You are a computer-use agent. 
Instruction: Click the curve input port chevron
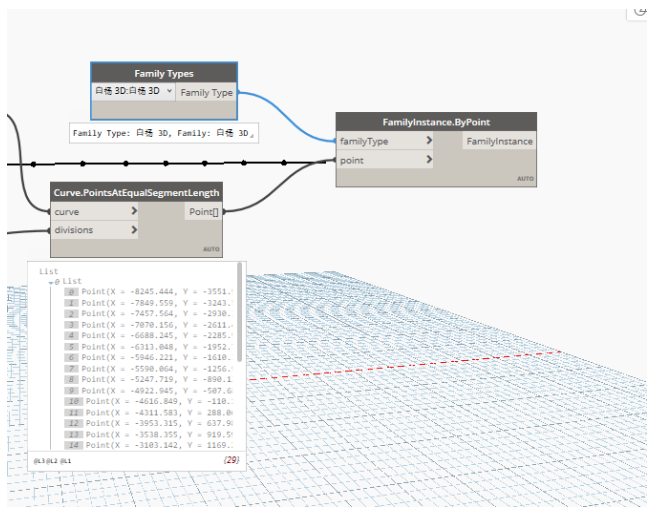pyautogui.click(x=135, y=212)
